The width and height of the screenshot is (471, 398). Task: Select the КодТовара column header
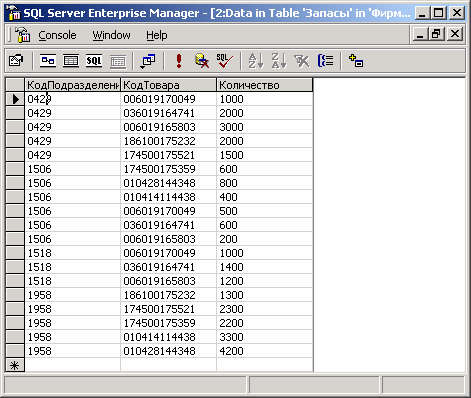click(x=168, y=85)
